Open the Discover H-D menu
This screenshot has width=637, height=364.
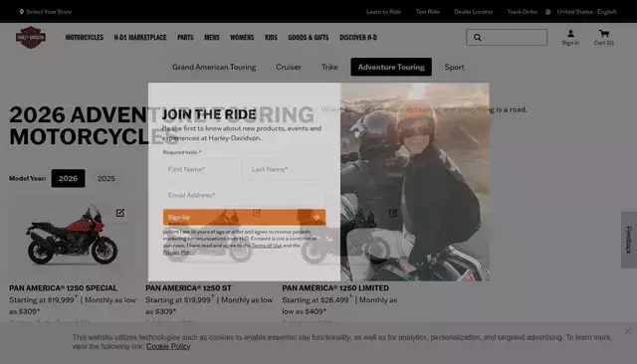(x=358, y=38)
